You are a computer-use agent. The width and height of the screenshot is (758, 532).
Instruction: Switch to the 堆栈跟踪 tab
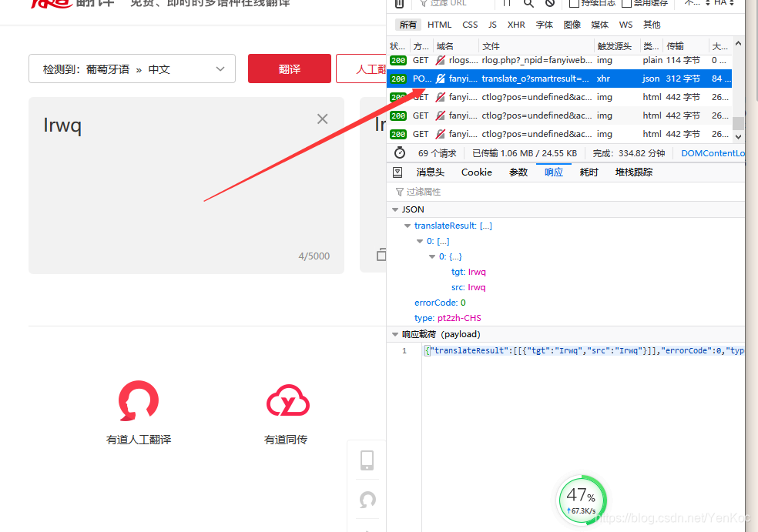tap(634, 172)
